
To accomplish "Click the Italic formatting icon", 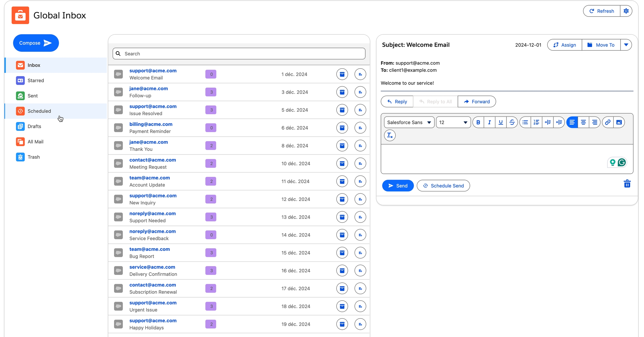I will [489, 122].
